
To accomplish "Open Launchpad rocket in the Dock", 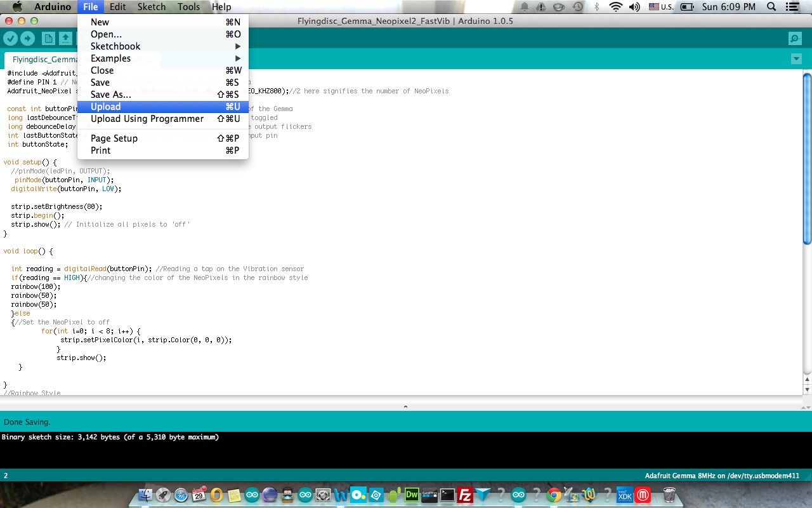I will coord(163,495).
